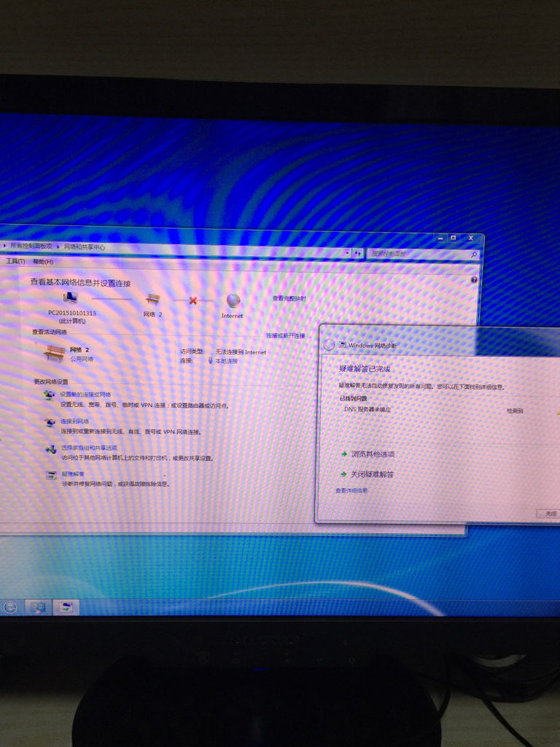Click the 连接或断开连接 link
The width and height of the screenshot is (560, 747).
[x=285, y=336]
